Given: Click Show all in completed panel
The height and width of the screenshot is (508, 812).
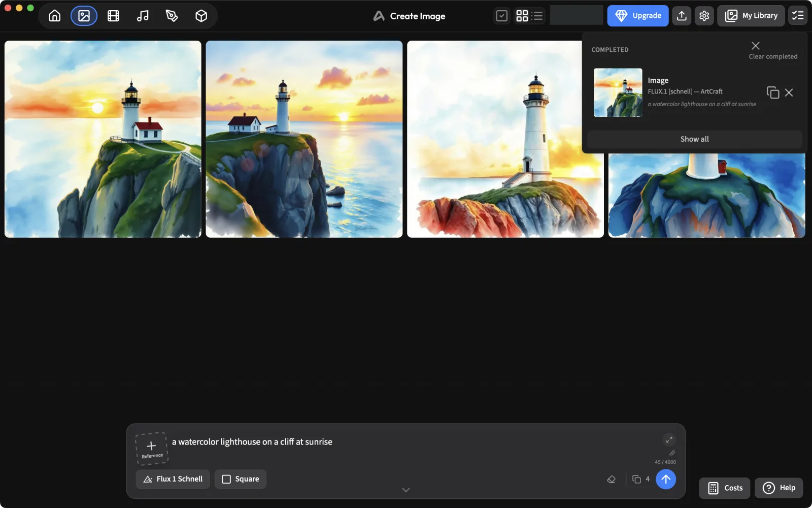Looking at the screenshot, I should pos(694,139).
